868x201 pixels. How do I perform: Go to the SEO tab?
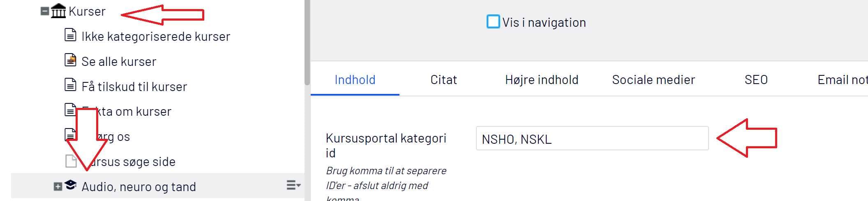pyautogui.click(x=756, y=79)
